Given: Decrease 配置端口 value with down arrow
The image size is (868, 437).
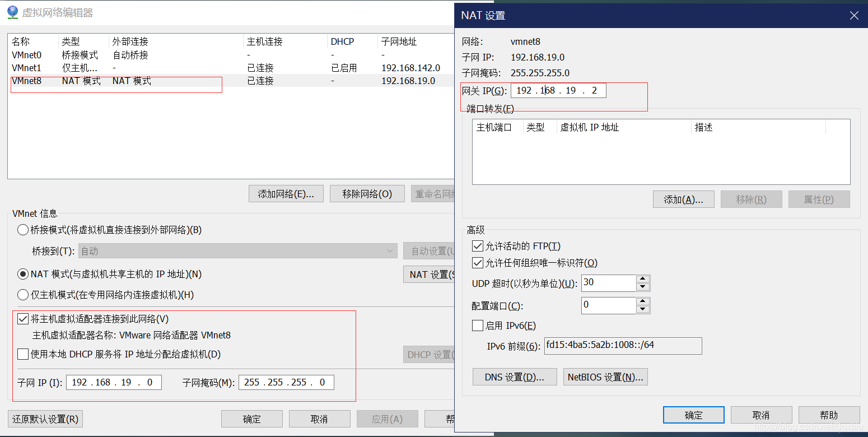Looking at the screenshot, I should [x=643, y=309].
